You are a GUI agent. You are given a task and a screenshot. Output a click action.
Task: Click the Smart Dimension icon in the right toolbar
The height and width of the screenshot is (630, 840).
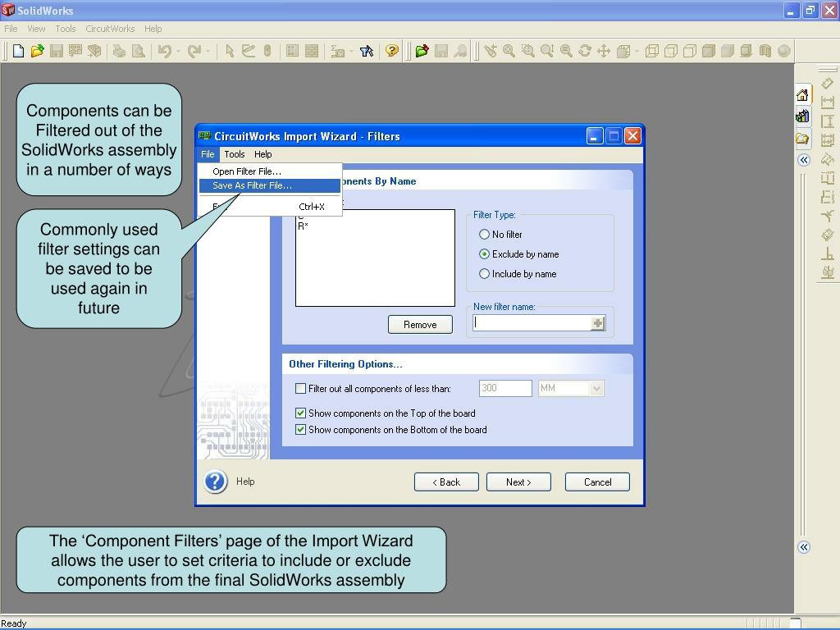coord(828,84)
